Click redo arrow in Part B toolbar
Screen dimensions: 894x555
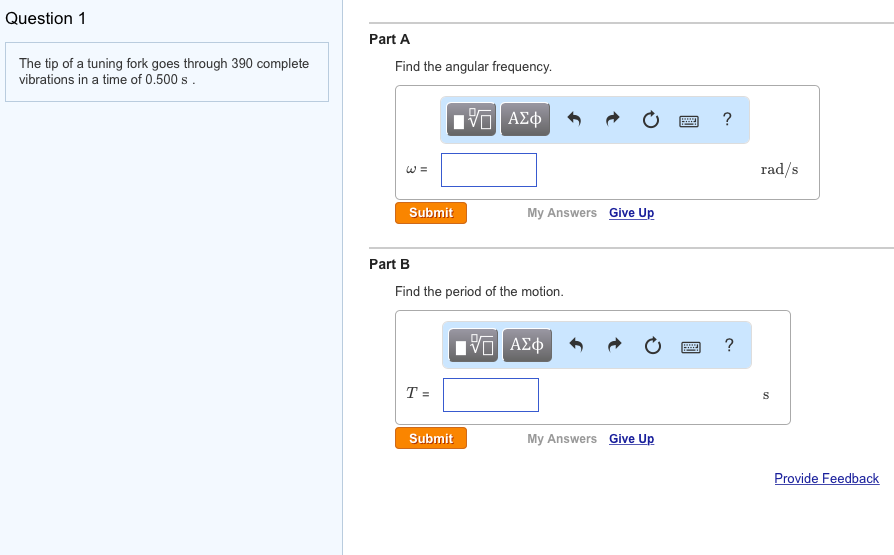click(x=614, y=346)
